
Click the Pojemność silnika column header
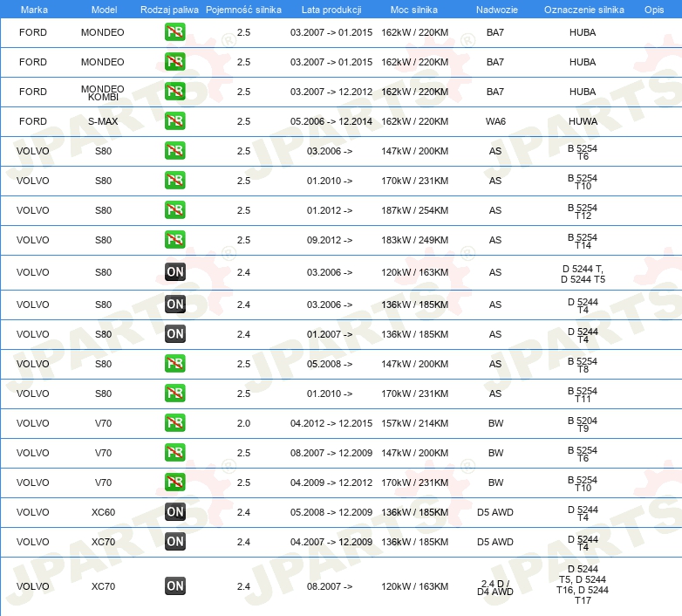click(243, 10)
